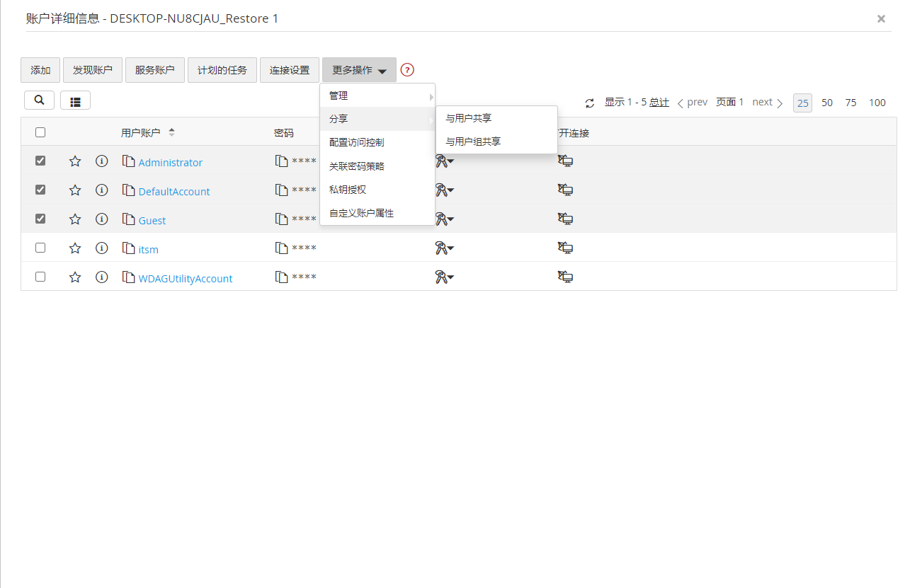This screenshot has width=910, height=588.
Task: Click the red help question mark icon
Action: pyautogui.click(x=407, y=70)
